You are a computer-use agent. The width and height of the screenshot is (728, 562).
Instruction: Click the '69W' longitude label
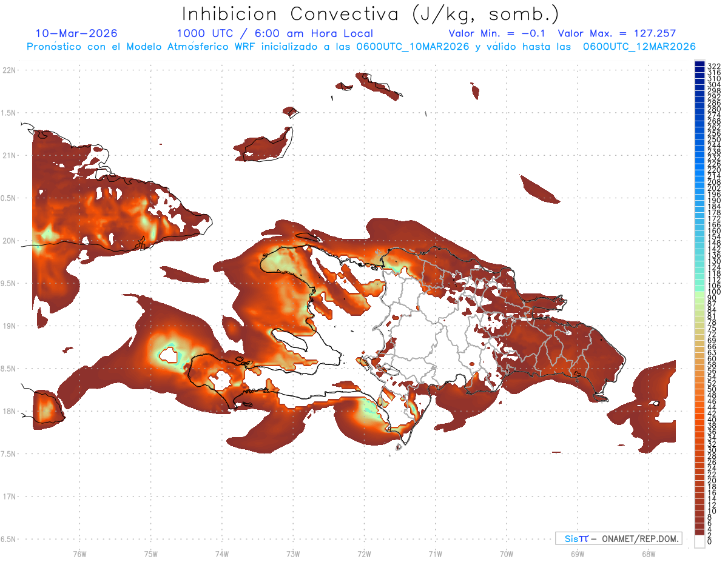point(578,553)
